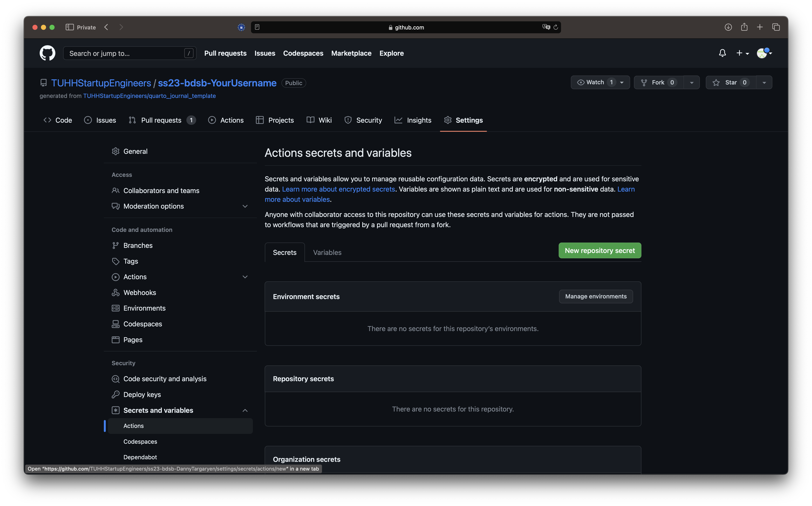This screenshot has width=812, height=506.
Task: Open the notifications bell
Action: tap(722, 53)
